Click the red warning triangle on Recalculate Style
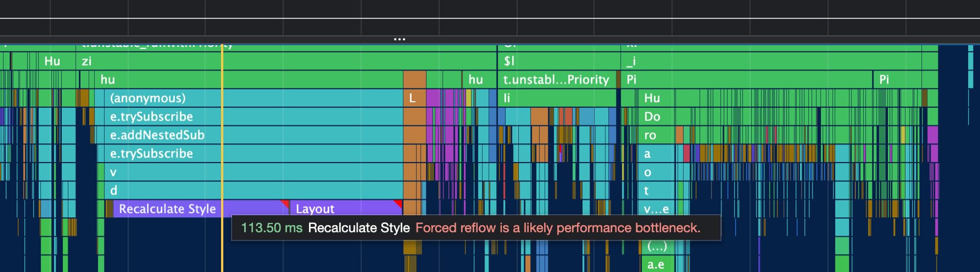 [x=285, y=204]
